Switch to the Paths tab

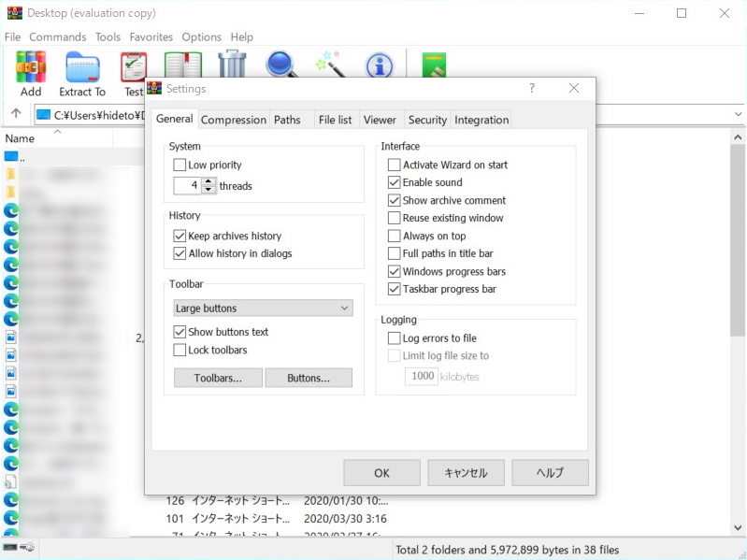pyautogui.click(x=287, y=120)
